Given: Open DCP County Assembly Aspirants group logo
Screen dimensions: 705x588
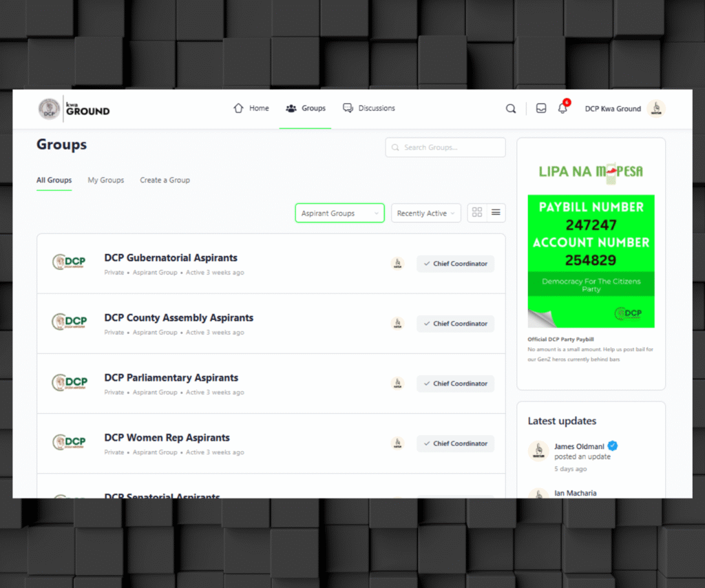Looking at the screenshot, I should point(70,322).
